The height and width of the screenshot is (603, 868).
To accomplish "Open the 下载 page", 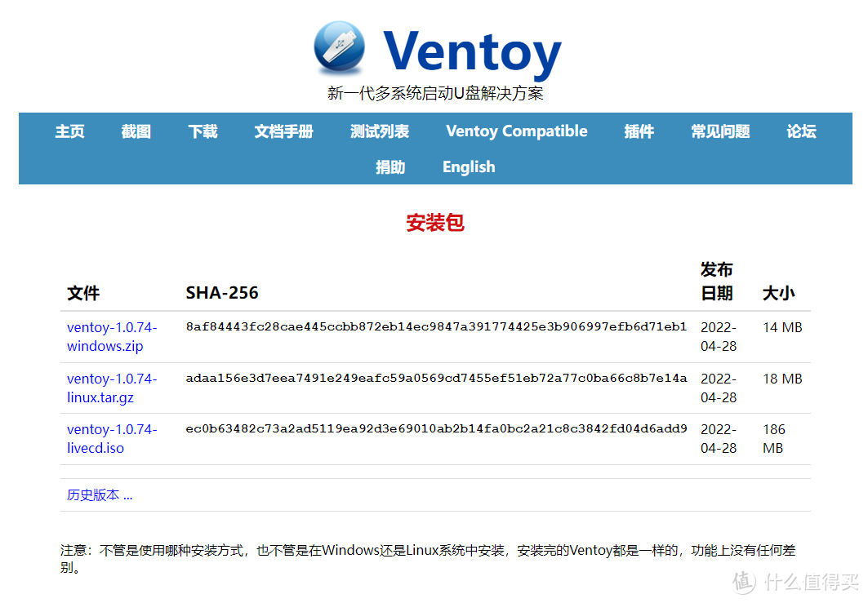I will [x=203, y=131].
